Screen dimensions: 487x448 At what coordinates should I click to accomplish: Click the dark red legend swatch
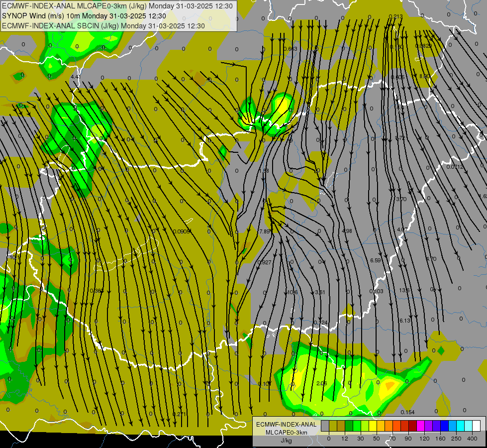click(x=412, y=426)
